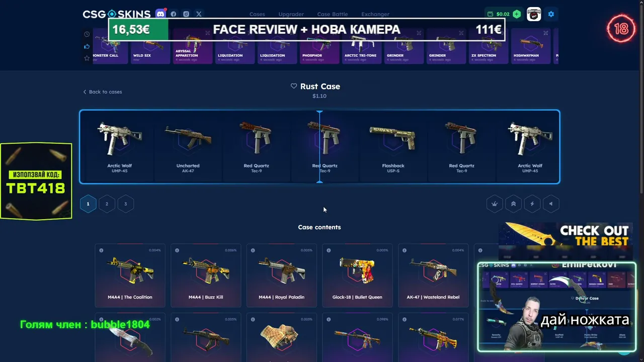Click the Rust Case title

(x=320, y=86)
